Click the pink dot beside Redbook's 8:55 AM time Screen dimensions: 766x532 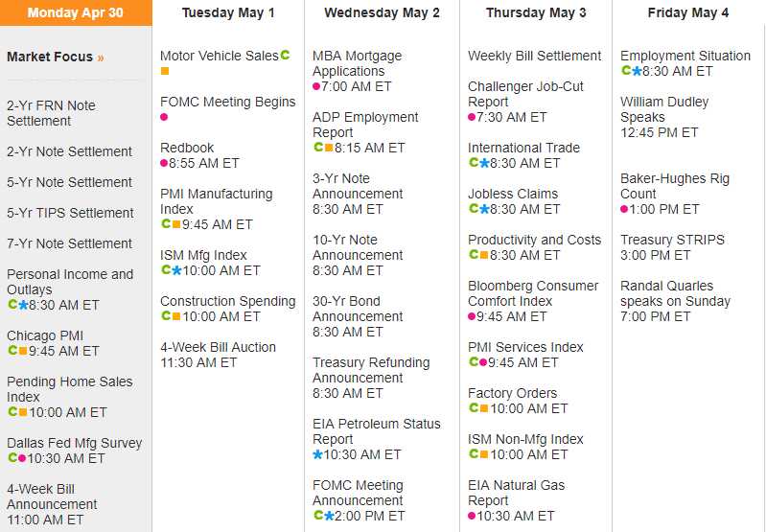click(x=164, y=163)
